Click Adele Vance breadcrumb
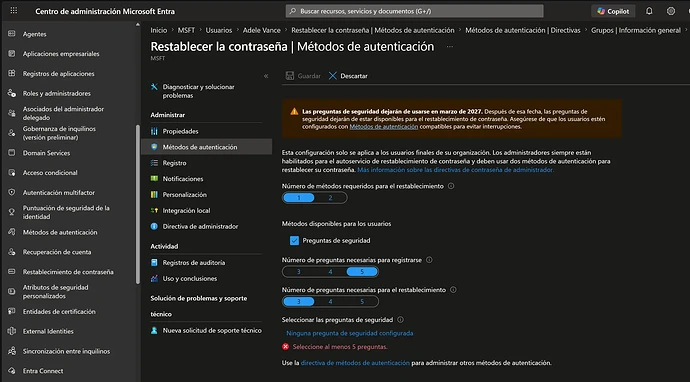 (261, 30)
